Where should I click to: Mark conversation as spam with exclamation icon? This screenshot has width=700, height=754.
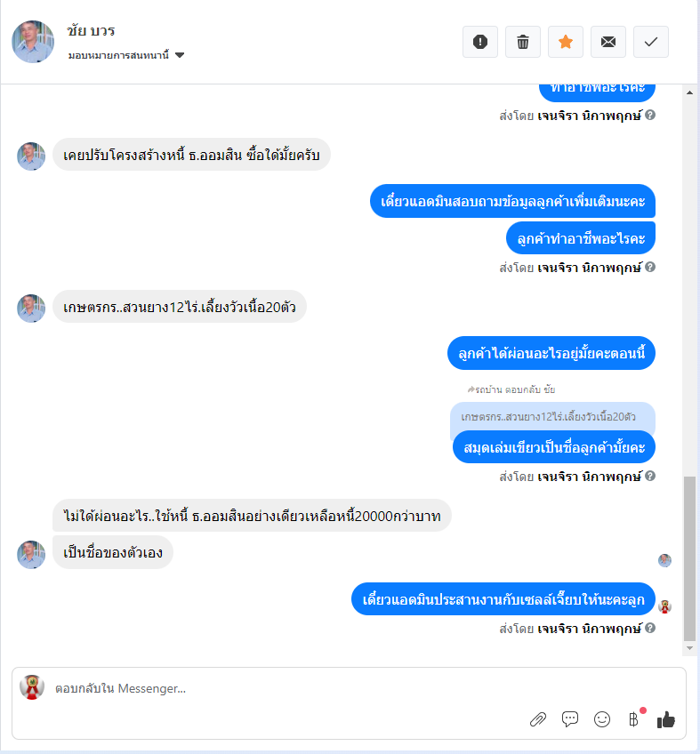point(480,42)
